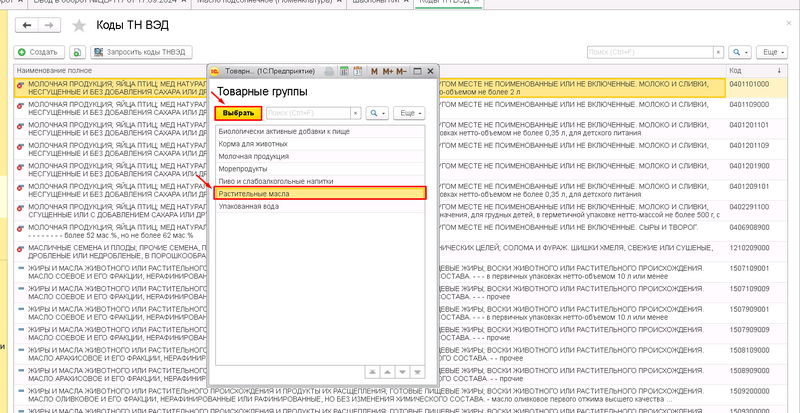Click the Наименование полное column header
The height and width of the screenshot is (413, 800).
(x=54, y=70)
